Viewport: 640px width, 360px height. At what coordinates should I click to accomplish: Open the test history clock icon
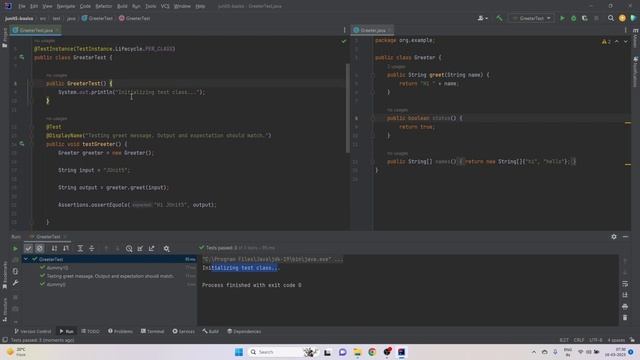click(129, 249)
